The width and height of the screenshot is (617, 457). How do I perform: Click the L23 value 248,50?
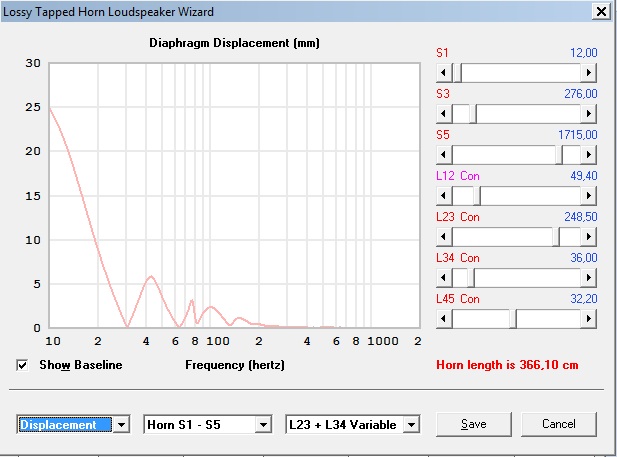click(581, 216)
